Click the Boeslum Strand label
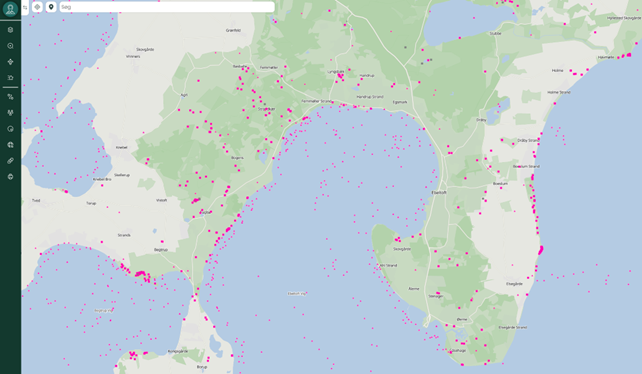This screenshot has height=374, width=642. pos(526,166)
